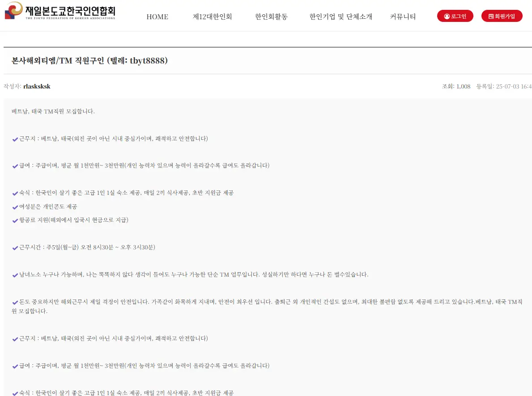Click the second 급여 : 주급이며 text
The width and height of the screenshot is (532, 396).
click(x=144, y=366)
